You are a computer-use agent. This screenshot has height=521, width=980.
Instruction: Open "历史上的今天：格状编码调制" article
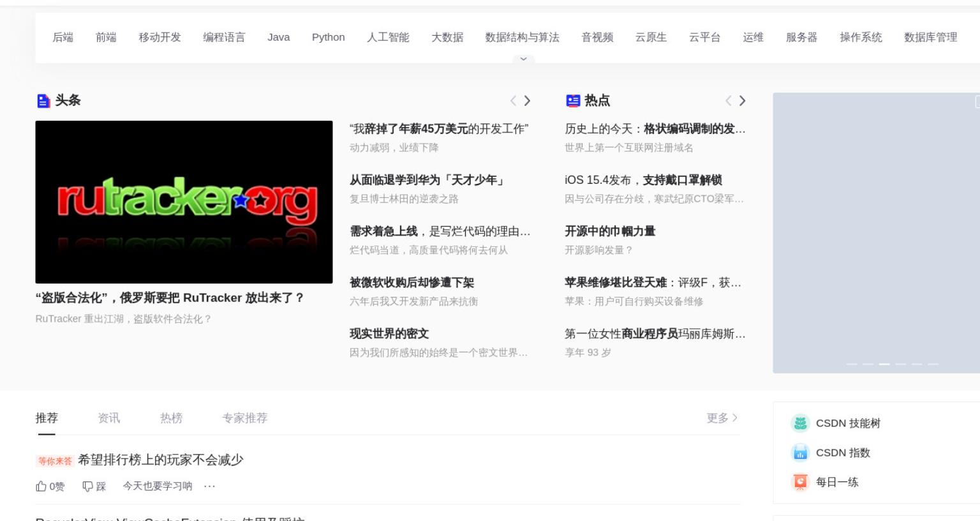pos(655,129)
